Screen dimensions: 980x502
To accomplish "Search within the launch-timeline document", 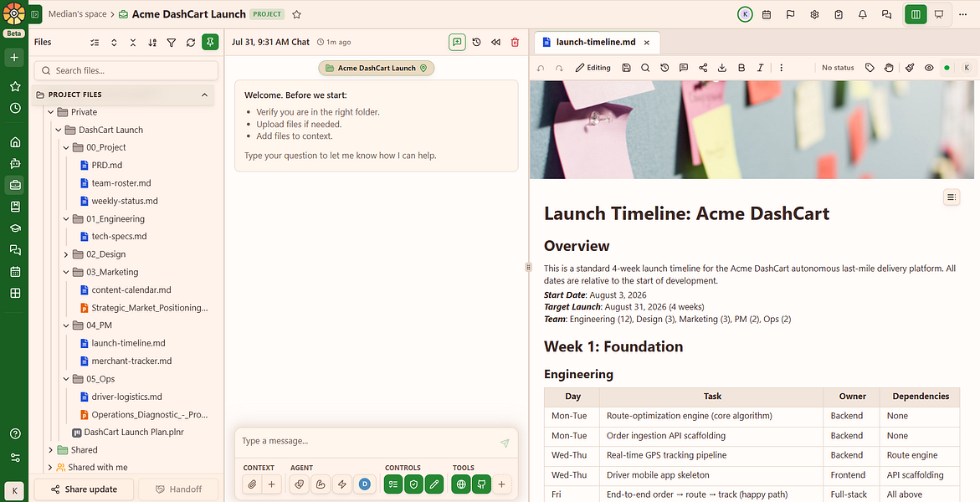I will [645, 68].
